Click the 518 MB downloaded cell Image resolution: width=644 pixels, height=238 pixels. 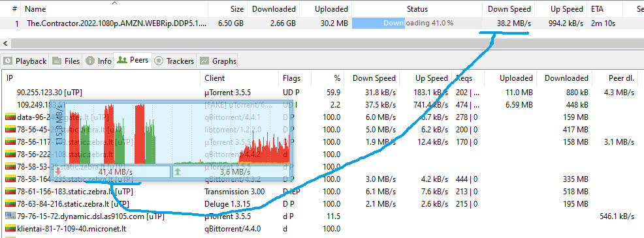pyautogui.click(x=575, y=191)
